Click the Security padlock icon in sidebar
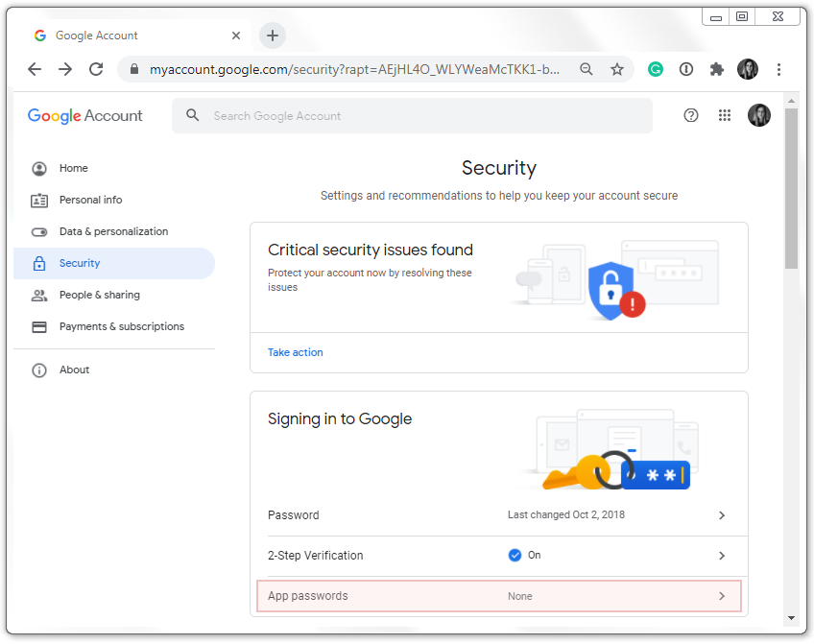Image resolution: width=814 pixels, height=644 pixels. coord(39,263)
